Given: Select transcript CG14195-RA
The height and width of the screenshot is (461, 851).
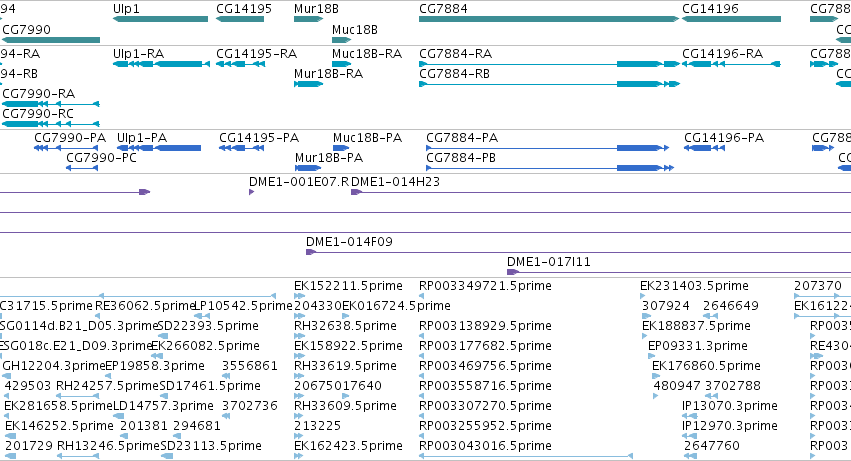Looking at the screenshot, I should pos(257,54).
